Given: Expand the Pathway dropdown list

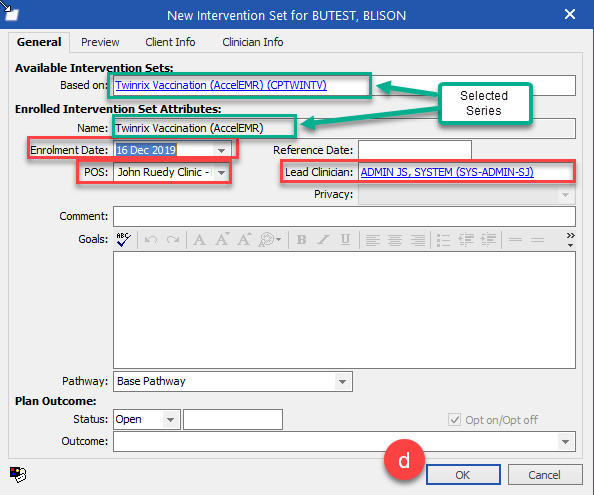Looking at the screenshot, I should (342, 381).
